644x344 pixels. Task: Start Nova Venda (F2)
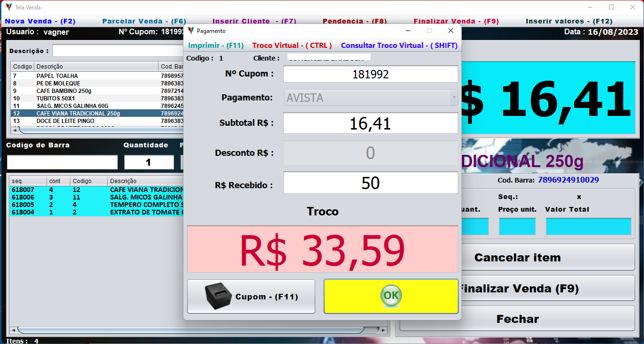(x=40, y=21)
